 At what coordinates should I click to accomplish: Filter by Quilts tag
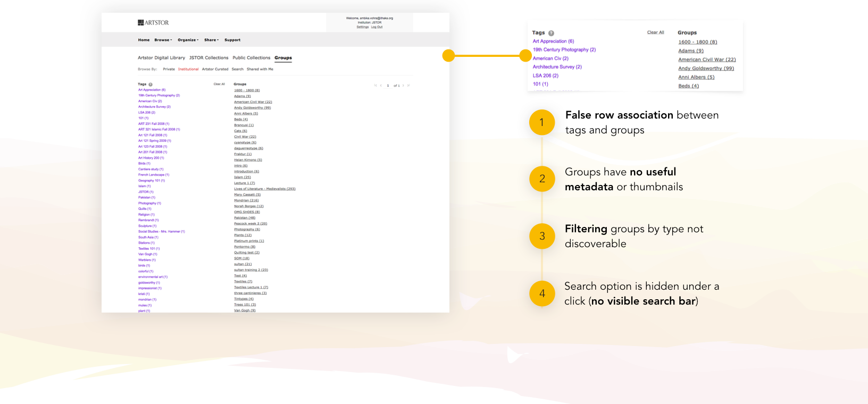145,209
